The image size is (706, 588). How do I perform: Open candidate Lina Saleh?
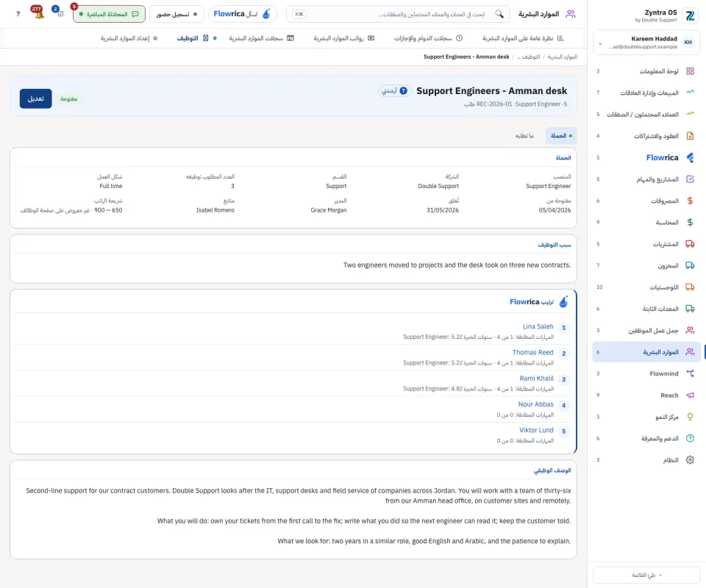pos(538,326)
